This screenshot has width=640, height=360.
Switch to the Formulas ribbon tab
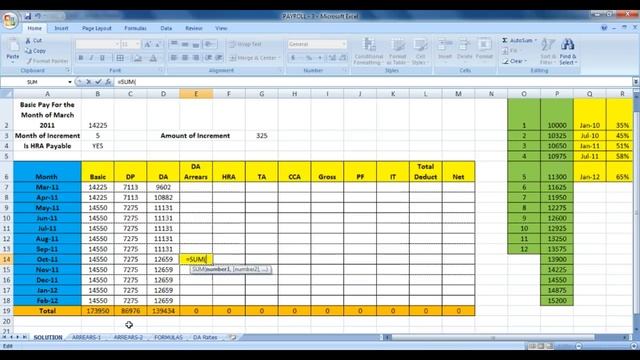tap(135, 28)
